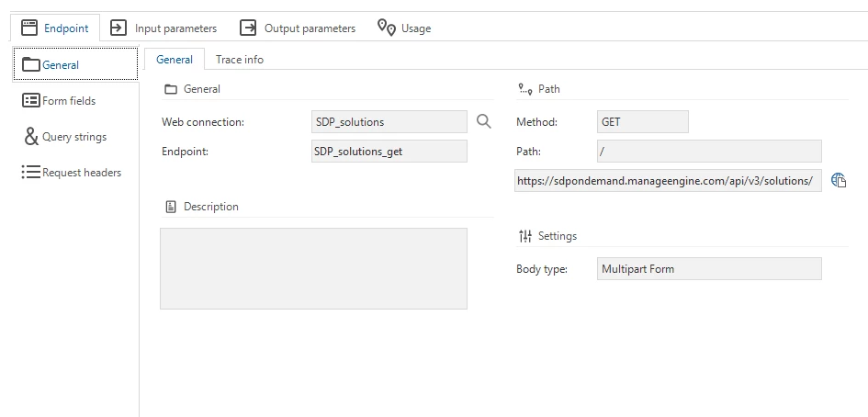This screenshot has height=417, width=868.
Task: Click the Method field showing GET
Action: (x=643, y=122)
